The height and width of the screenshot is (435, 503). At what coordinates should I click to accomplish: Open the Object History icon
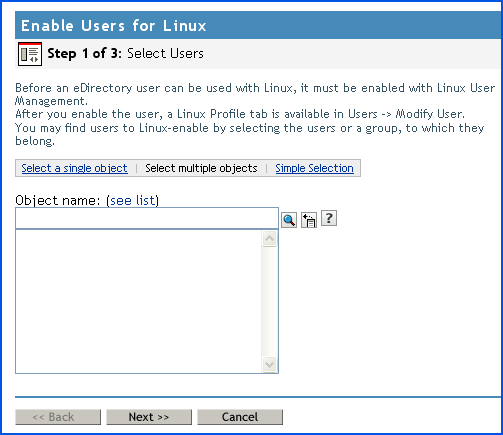point(309,220)
